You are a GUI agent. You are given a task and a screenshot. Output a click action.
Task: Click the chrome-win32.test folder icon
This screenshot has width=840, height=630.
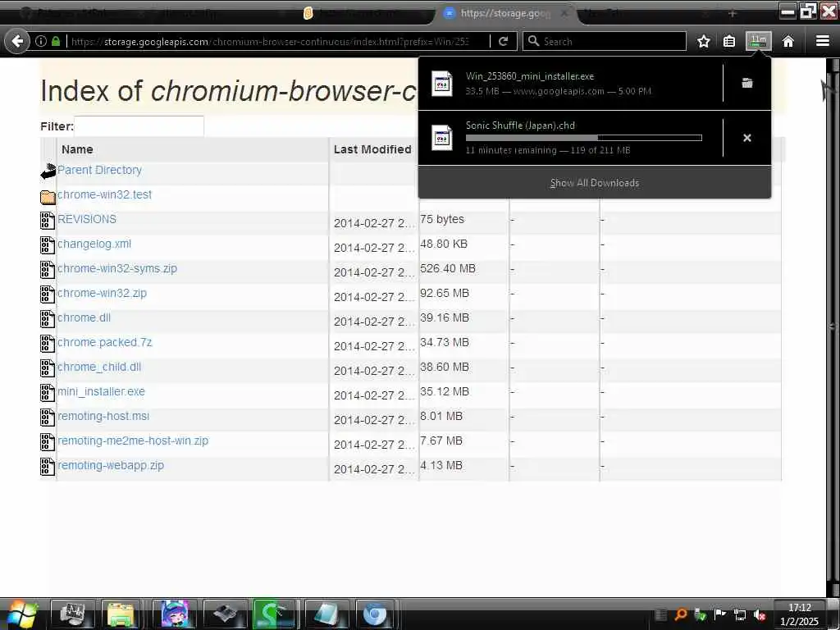[48, 197]
